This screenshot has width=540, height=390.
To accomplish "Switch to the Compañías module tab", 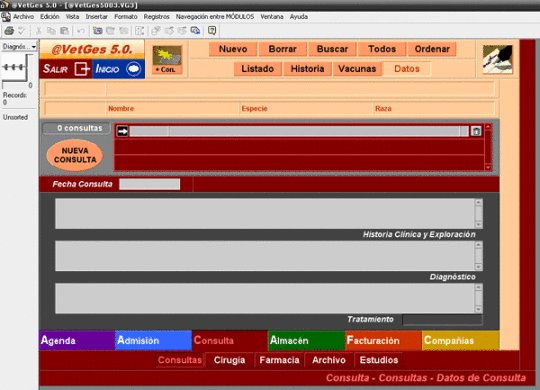I will pos(460,340).
